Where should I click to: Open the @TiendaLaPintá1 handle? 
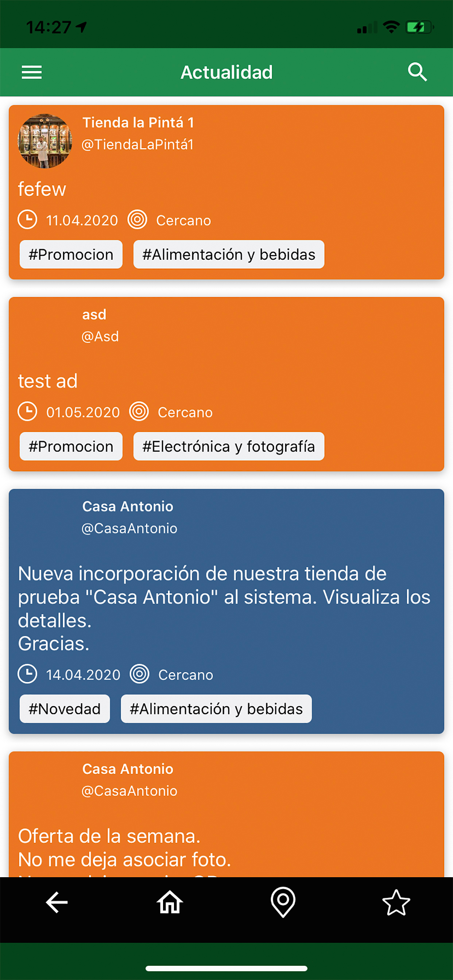[138, 145]
